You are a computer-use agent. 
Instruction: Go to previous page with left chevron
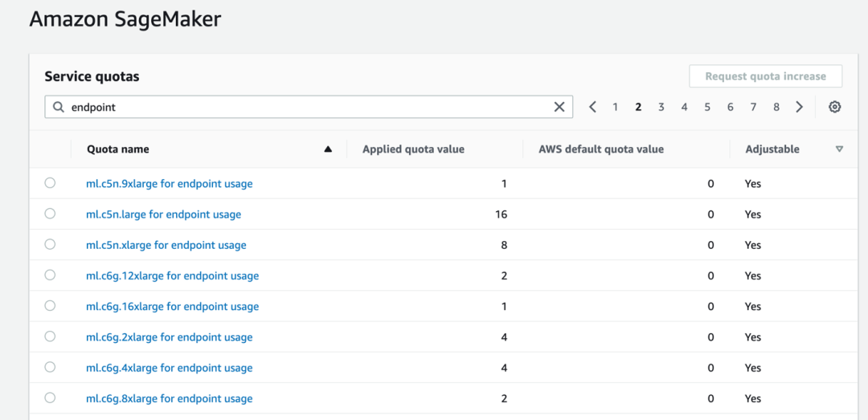point(592,107)
